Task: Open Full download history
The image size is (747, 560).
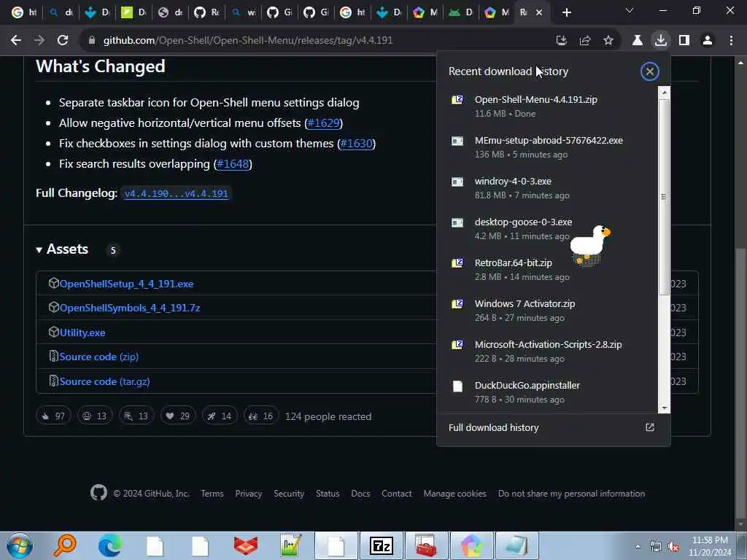Action: coord(553,427)
